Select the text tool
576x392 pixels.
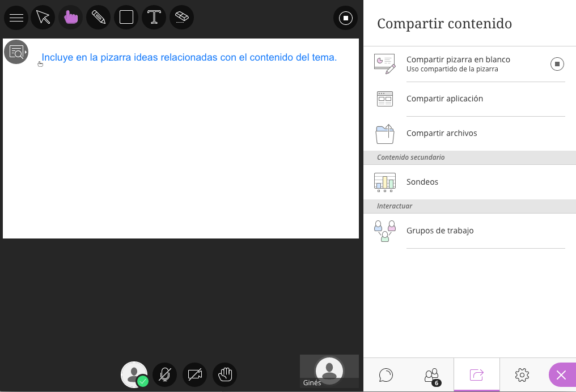pyautogui.click(x=154, y=18)
